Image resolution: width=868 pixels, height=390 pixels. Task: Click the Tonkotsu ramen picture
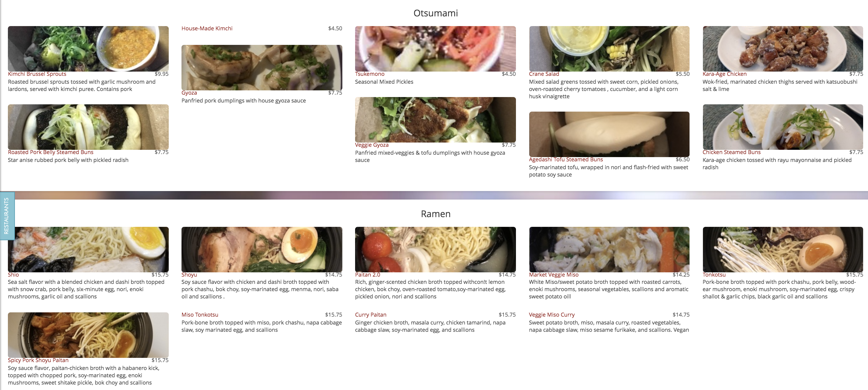point(782,249)
